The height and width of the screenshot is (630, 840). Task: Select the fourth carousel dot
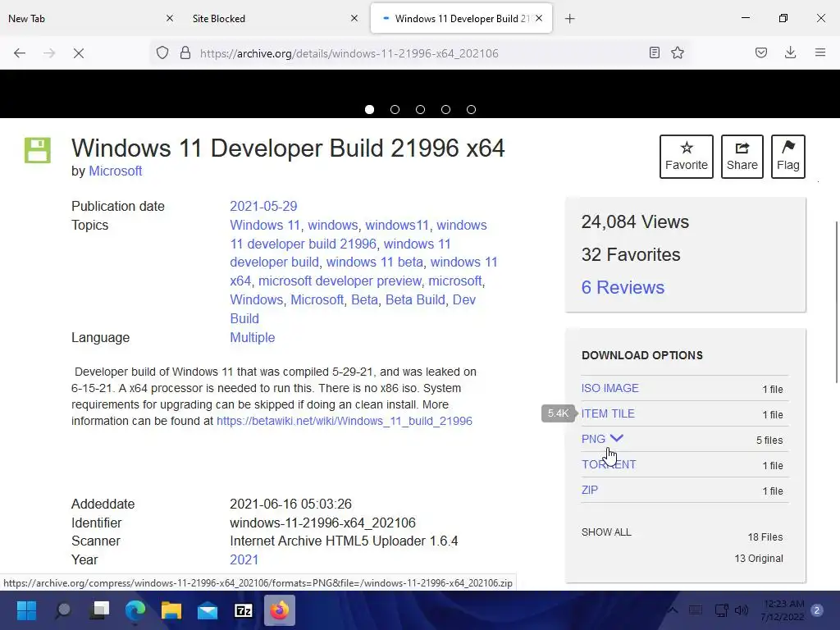pos(445,109)
